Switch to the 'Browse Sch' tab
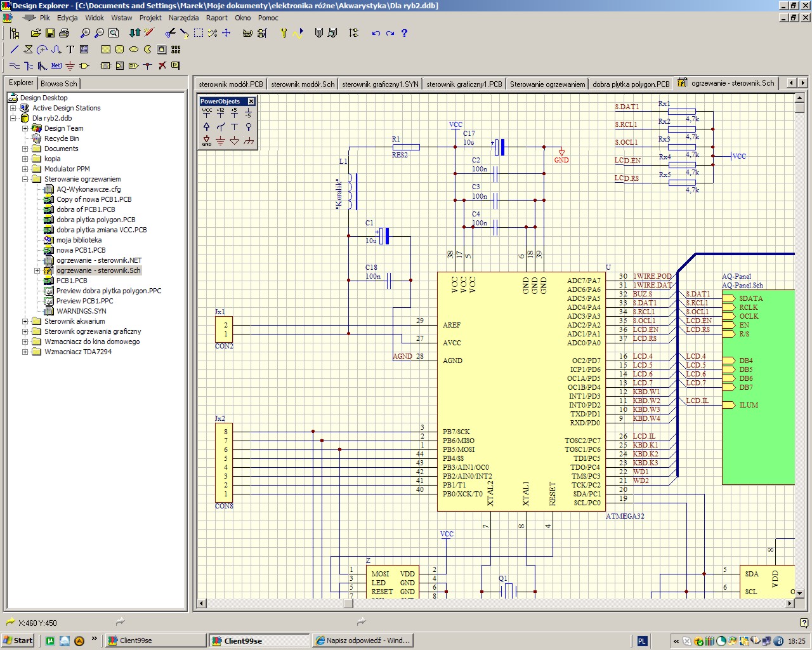The image size is (812, 650). (x=59, y=83)
